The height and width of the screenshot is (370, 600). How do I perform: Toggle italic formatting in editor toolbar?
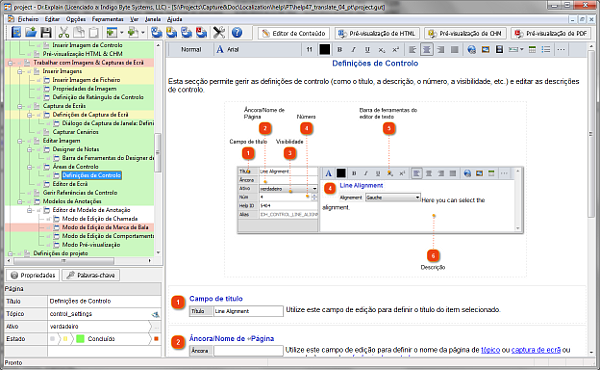pos(354,49)
